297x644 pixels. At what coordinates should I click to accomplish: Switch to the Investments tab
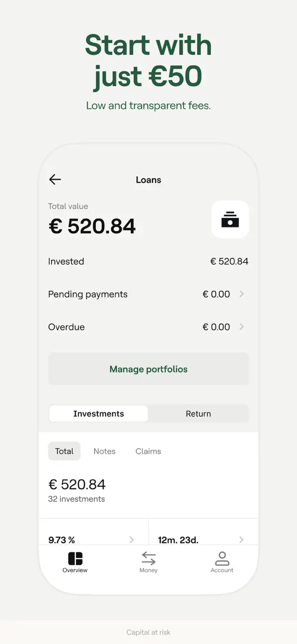(98, 413)
